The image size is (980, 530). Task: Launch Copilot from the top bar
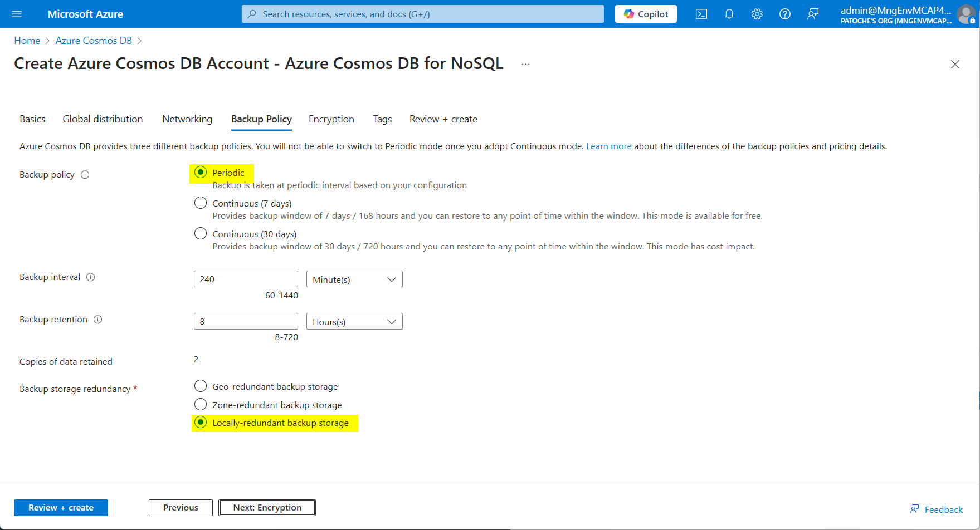click(x=645, y=14)
